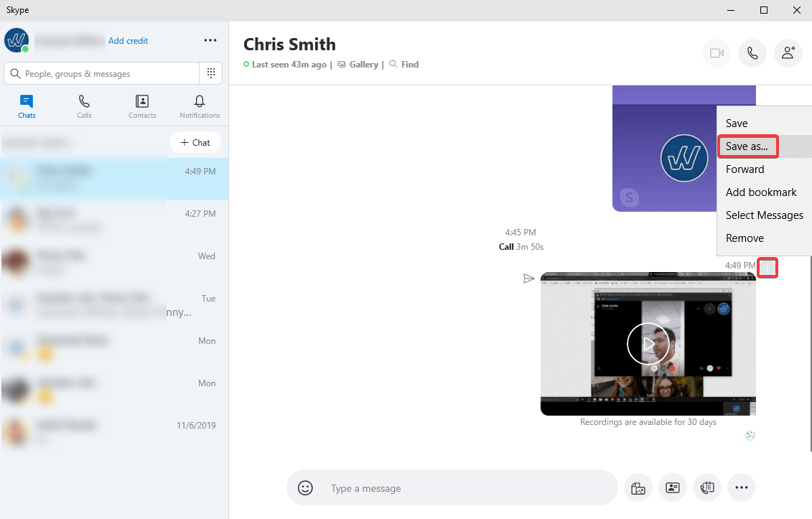Start a New Chat
This screenshot has height=519, width=812.
(195, 142)
